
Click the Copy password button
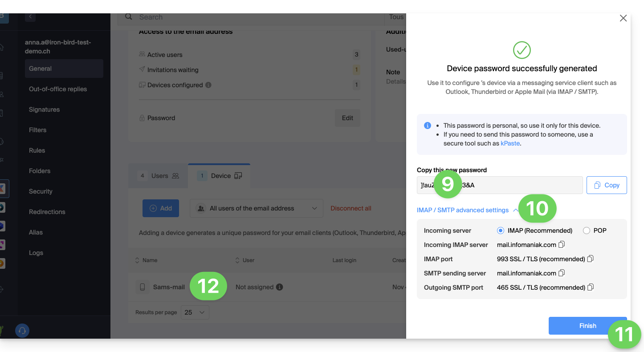tap(606, 185)
